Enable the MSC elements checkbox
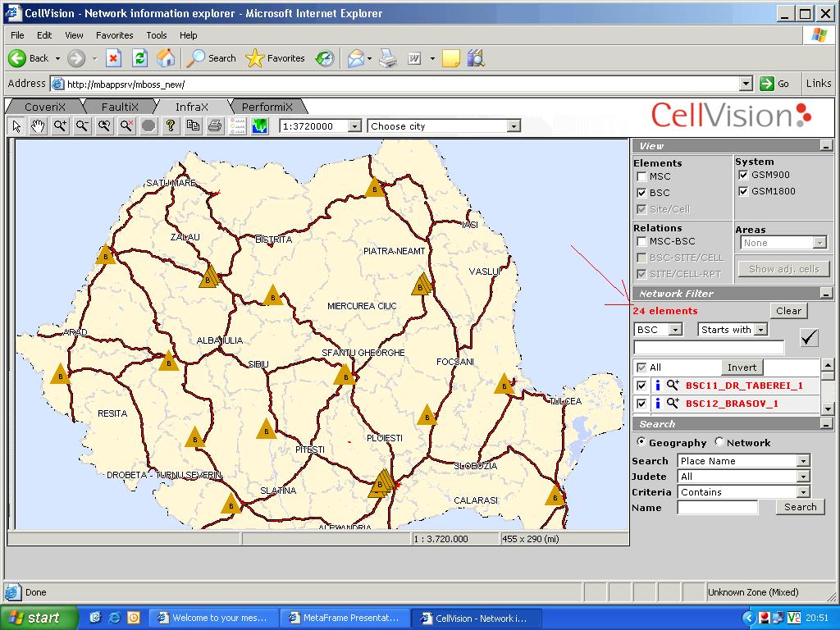This screenshot has width=840, height=630. coord(641,177)
